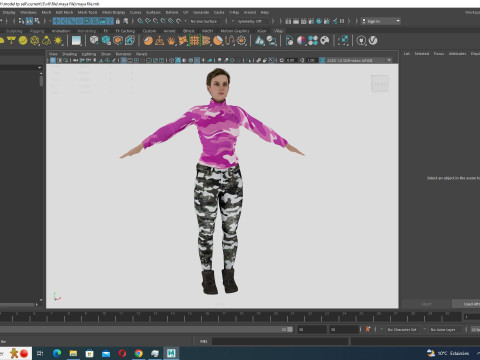Click the V-Ray logo shelf icon

(x=373, y=41)
